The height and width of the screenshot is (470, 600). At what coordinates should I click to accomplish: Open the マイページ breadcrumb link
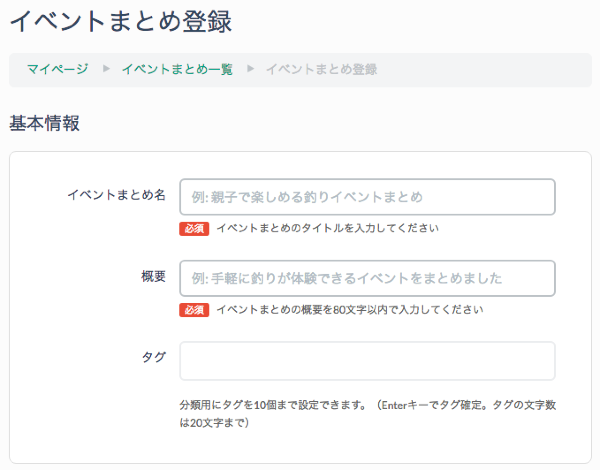pyautogui.click(x=57, y=69)
